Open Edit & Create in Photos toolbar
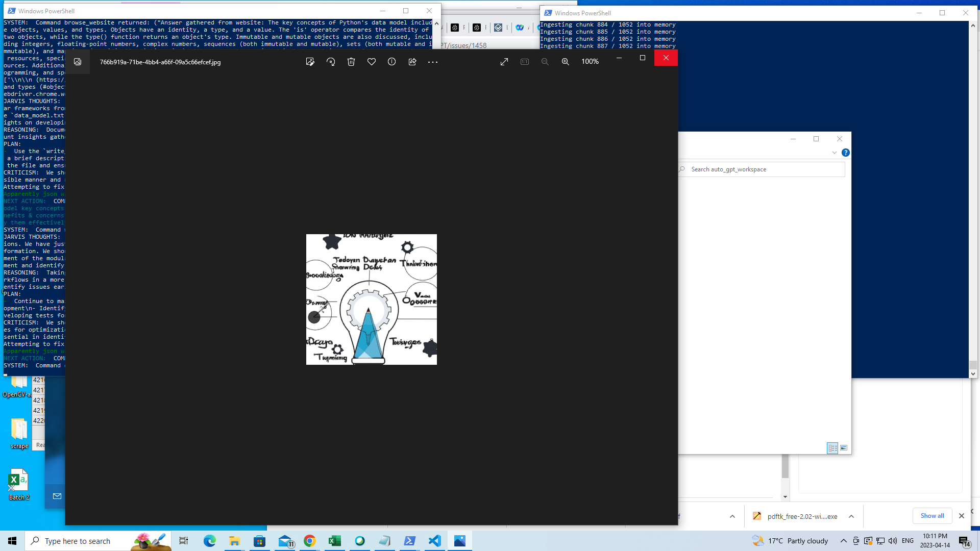 point(310,61)
